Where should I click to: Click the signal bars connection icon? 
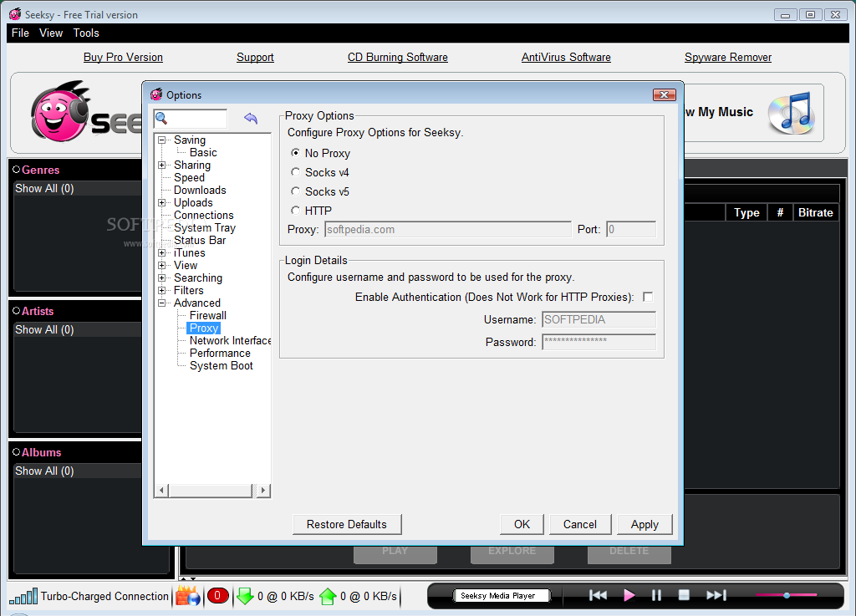[23, 596]
